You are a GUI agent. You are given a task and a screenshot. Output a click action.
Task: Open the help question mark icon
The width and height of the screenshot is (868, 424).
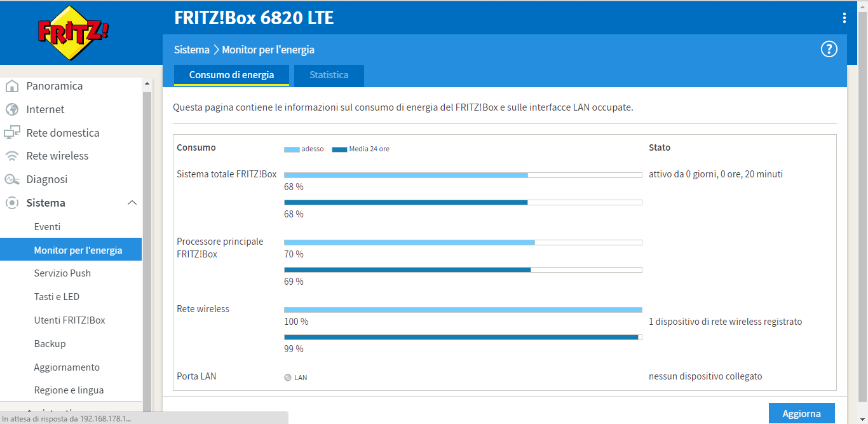pyautogui.click(x=829, y=49)
